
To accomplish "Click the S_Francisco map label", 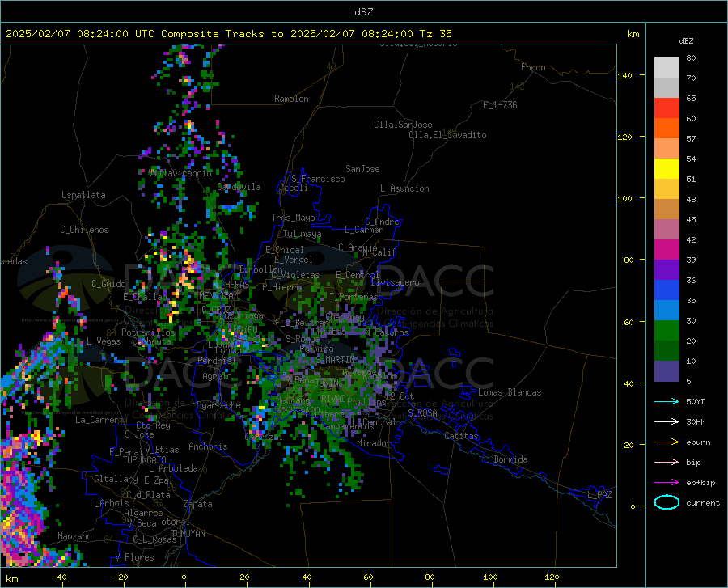I will [318, 179].
